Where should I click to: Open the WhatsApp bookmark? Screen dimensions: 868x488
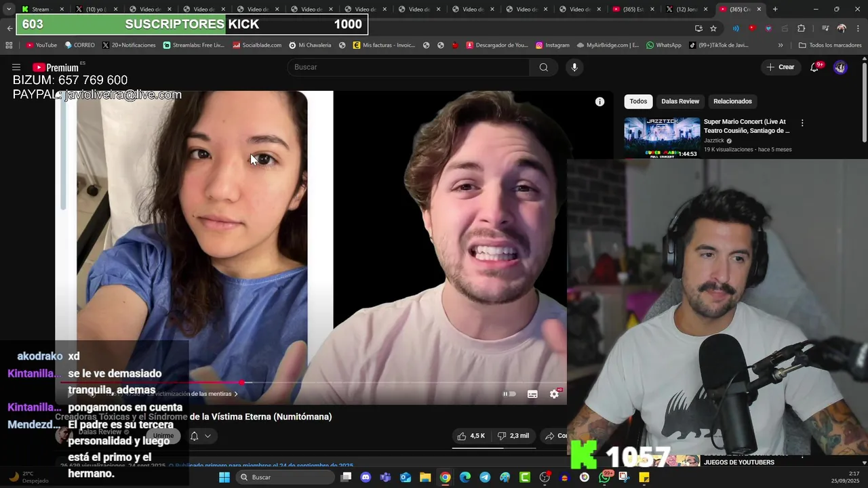click(x=664, y=45)
